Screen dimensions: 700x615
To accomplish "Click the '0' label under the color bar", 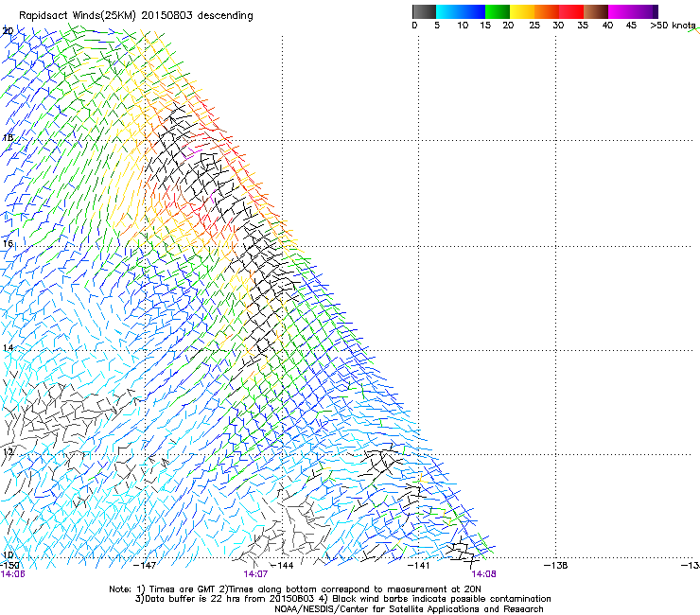I will [x=414, y=26].
